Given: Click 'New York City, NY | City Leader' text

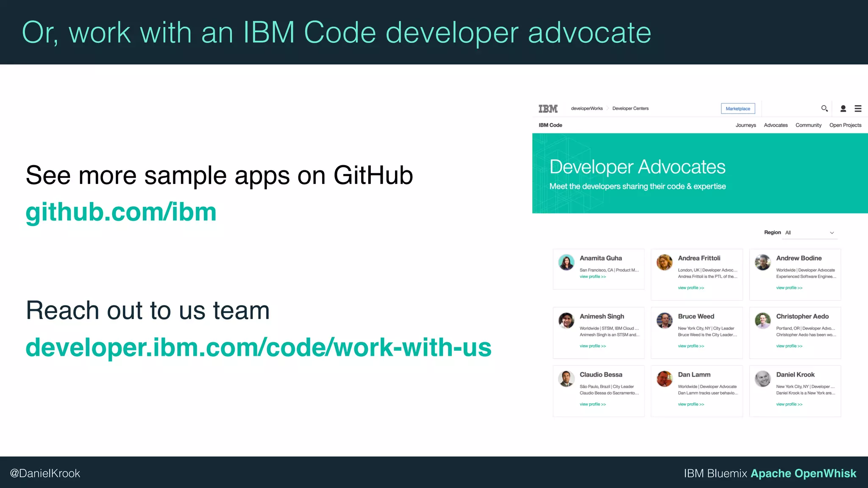Looking at the screenshot, I should (x=706, y=328).
